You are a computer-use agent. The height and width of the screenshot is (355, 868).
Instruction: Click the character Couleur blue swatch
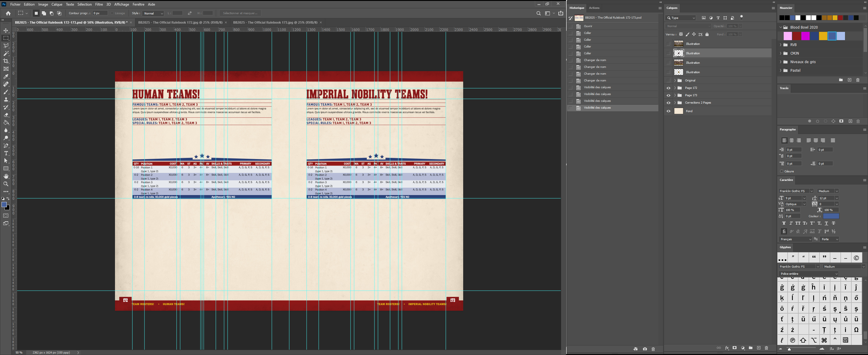click(x=831, y=216)
